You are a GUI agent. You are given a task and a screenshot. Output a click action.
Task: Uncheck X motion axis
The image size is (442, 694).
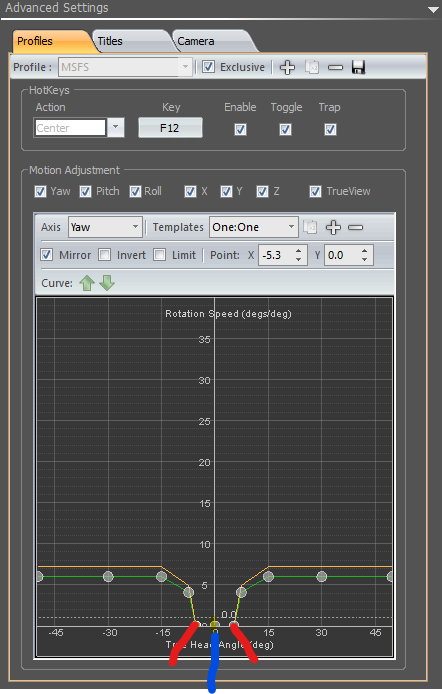[x=190, y=191]
